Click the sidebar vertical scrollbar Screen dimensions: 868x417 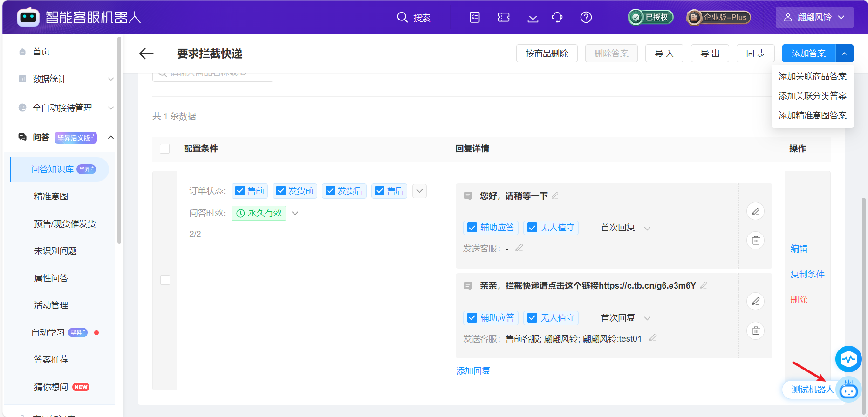point(119,140)
